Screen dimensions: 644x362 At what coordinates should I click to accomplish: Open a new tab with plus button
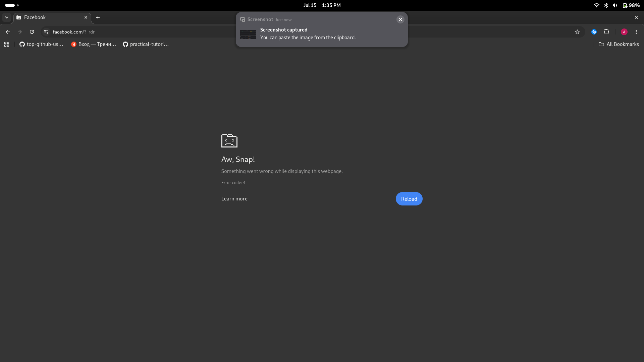click(x=98, y=17)
